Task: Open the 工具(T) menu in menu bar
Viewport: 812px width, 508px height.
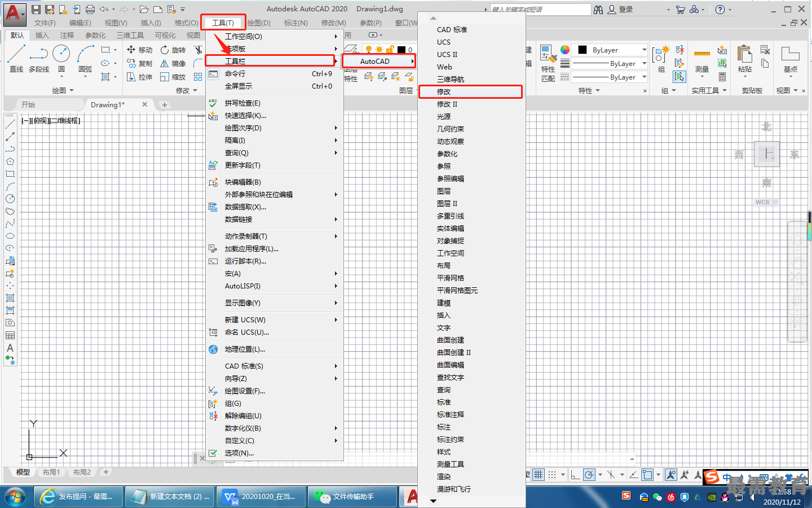Action: coord(223,23)
